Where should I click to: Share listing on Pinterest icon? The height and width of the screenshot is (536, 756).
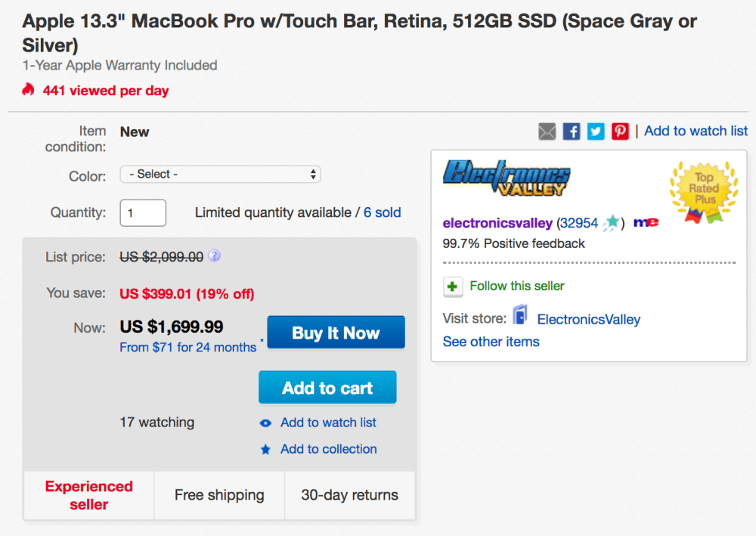[x=620, y=132]
